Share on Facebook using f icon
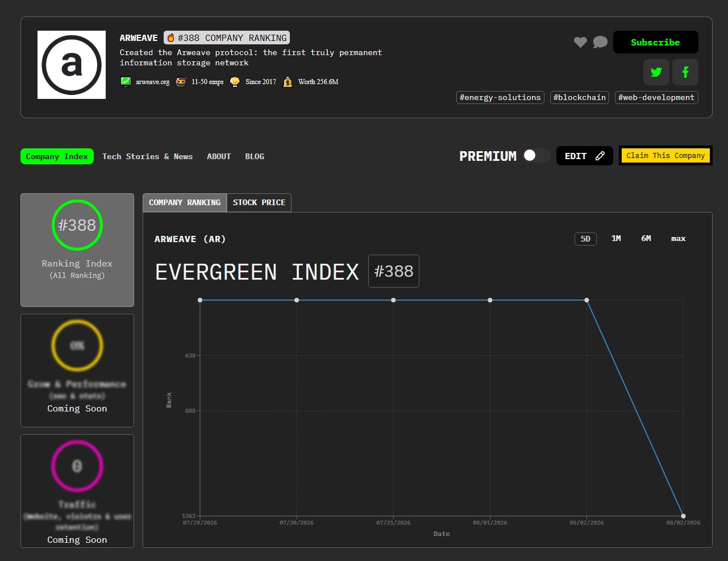 [x=685, y=72]
